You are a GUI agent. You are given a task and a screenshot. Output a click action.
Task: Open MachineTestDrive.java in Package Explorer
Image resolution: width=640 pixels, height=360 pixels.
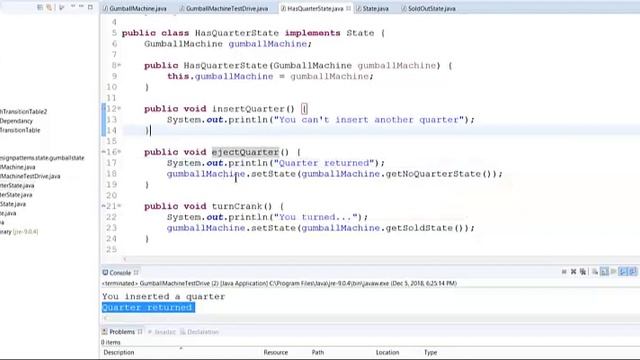30,176
